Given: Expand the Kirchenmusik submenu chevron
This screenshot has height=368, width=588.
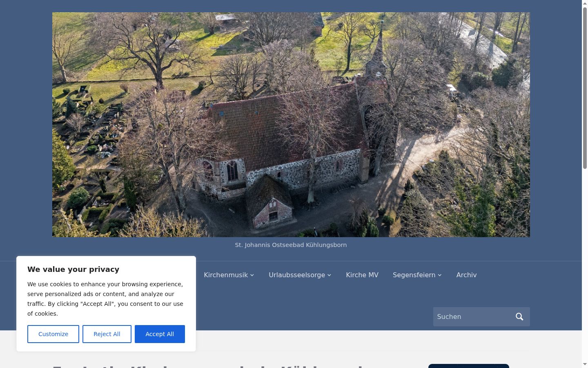Looking at the screenshot, I should (x=252, y=275).
